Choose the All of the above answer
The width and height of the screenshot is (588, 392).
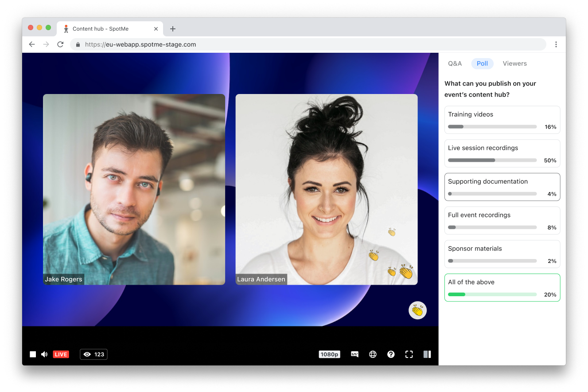click(502, 288)
